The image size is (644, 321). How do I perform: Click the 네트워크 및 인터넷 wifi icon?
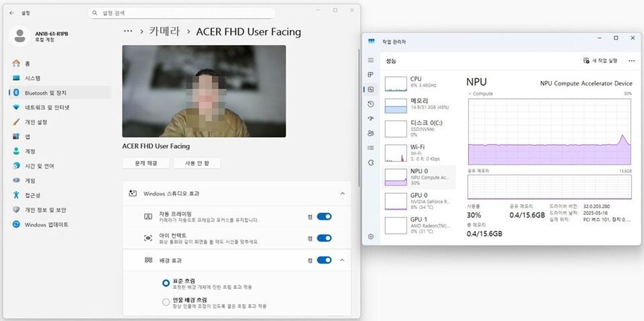coord(16,107)
